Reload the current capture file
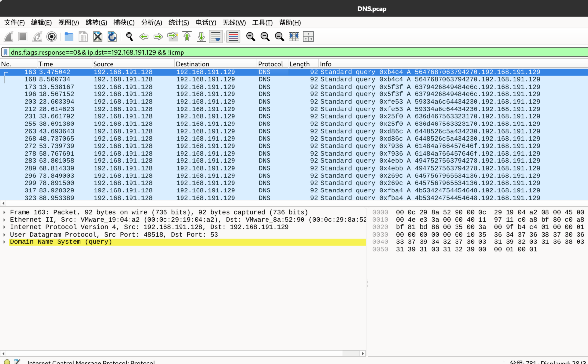The width and height of the screenshot is (588, 364). pyautogui.click(x=112, y=37)
